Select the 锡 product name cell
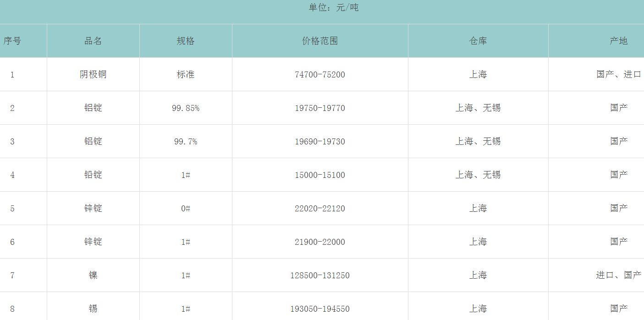 pos(93,309)
